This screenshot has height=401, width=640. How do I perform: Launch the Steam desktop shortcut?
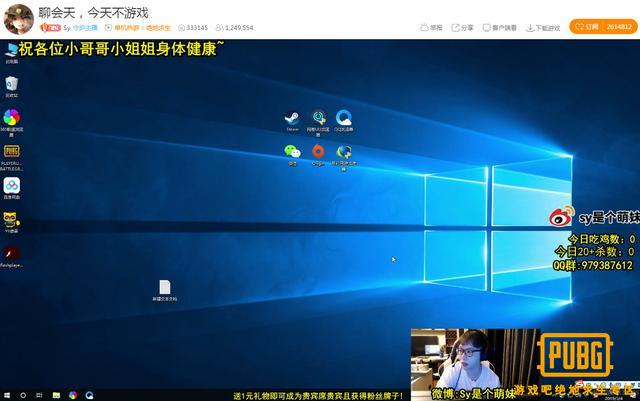tap(292, 121)
